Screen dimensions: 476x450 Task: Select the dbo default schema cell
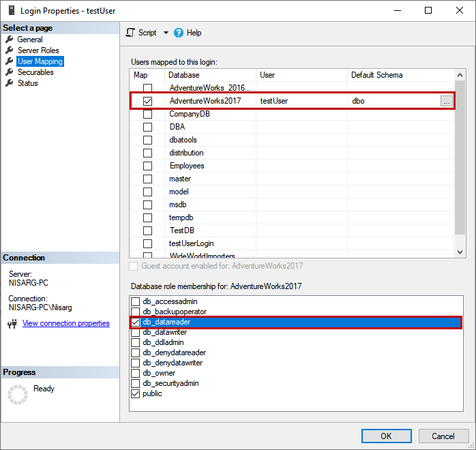click(394, 101)
